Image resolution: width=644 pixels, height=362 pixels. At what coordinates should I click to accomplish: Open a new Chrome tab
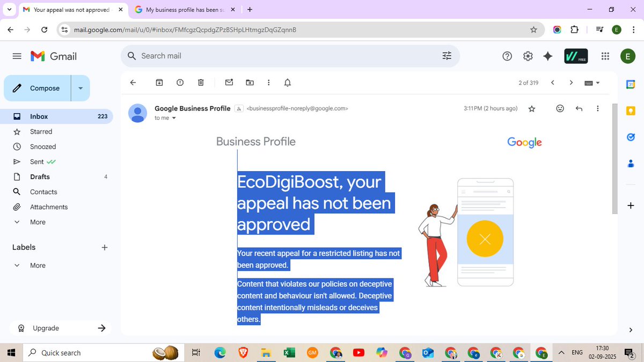click(250, 10)
